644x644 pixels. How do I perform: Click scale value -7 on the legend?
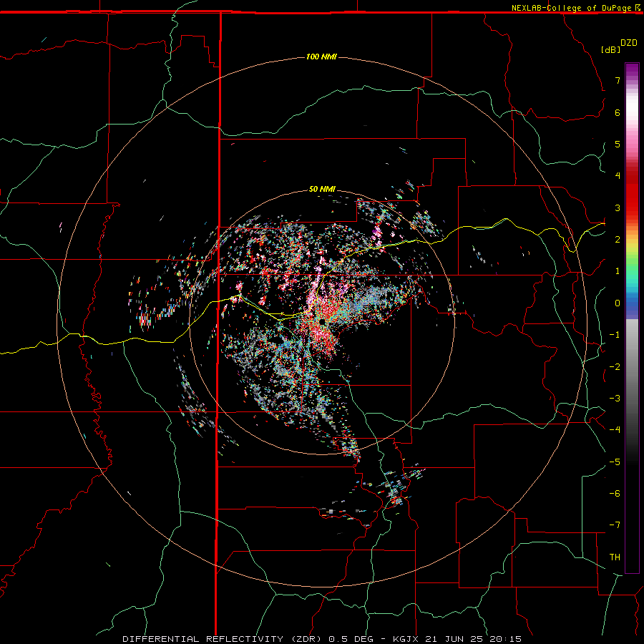[x=615, y=525]
